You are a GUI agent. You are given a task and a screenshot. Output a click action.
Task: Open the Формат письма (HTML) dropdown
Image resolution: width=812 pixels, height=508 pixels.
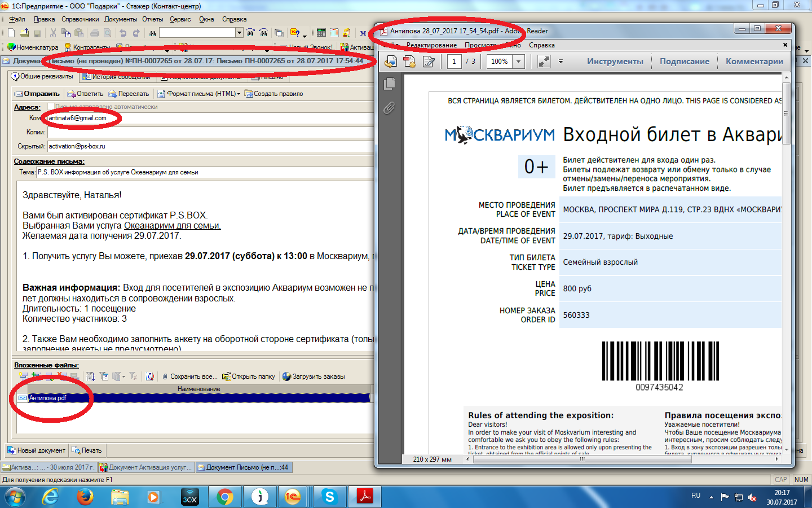pos(199,94)
